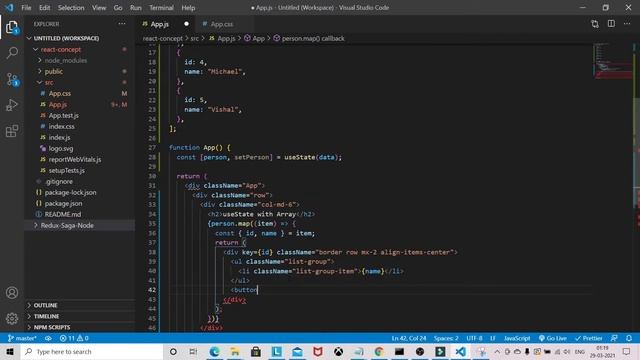
Task: Open Mail app from taskbar
Action: [x=297, y=351]
